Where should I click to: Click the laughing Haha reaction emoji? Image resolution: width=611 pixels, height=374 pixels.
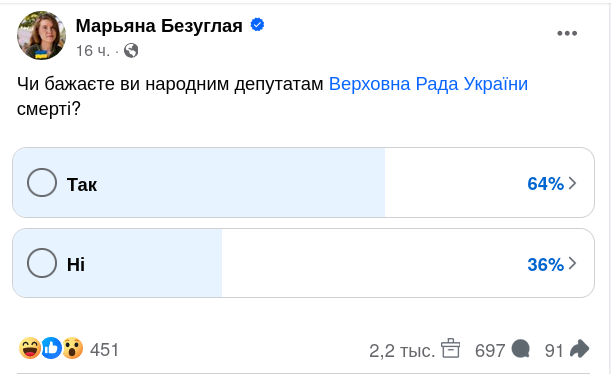pos(30,348)
